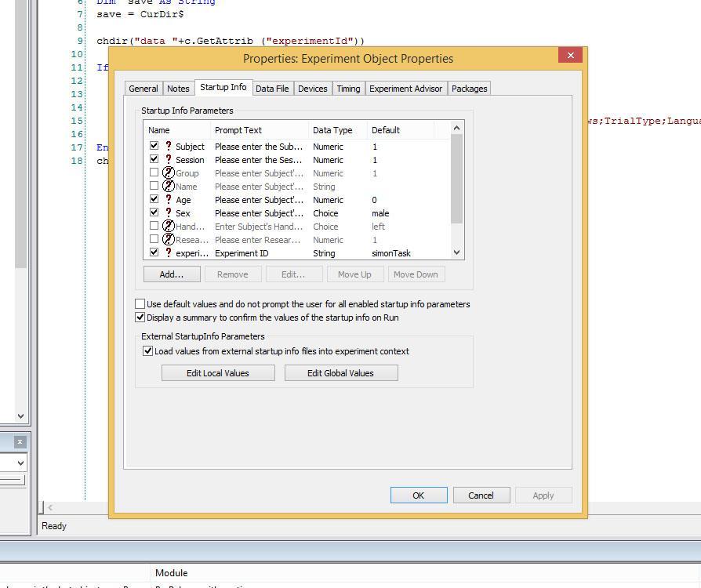Uncheck the Sex parameter checkbox

(x=154, y=212)
